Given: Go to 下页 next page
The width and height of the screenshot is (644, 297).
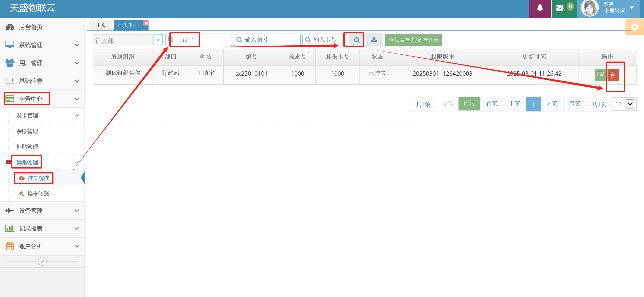Looking at the screenshot, I should (551, 104).
